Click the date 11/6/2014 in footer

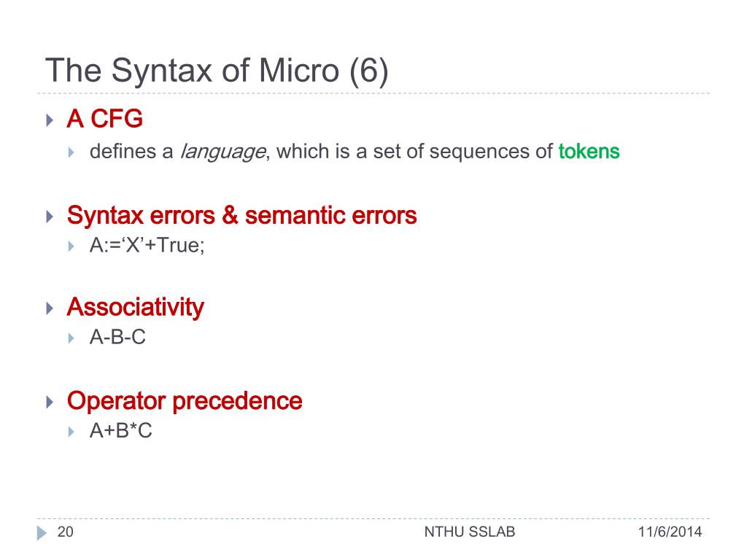[670, 532]
